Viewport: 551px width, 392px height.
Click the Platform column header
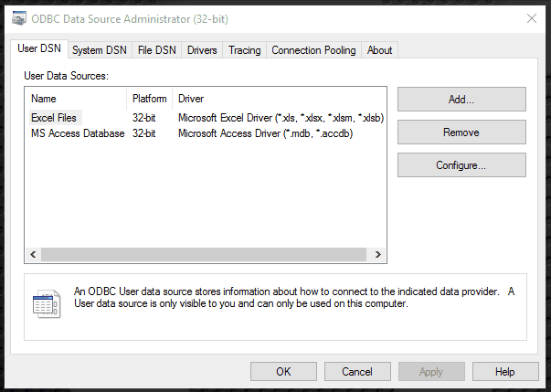pos(149,99)
